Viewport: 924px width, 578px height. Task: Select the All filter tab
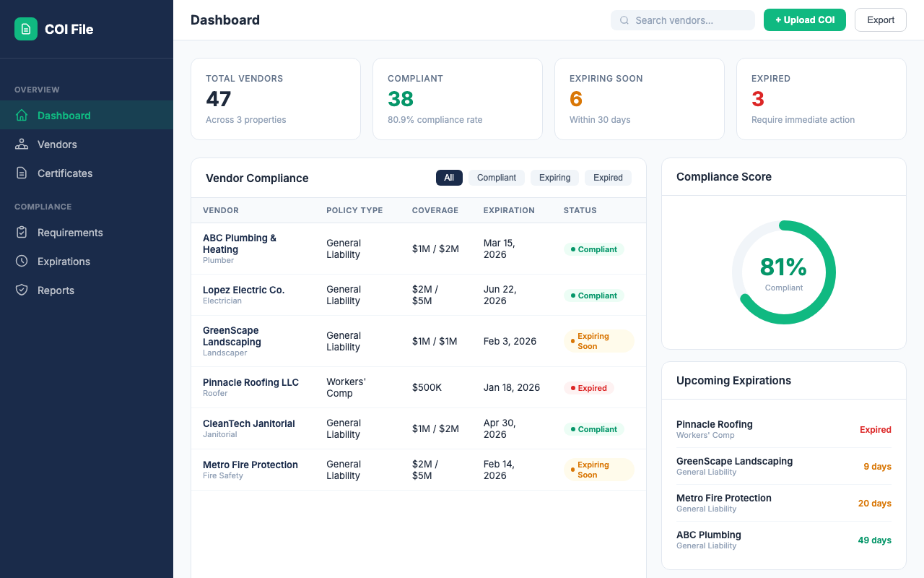(449, 178)
